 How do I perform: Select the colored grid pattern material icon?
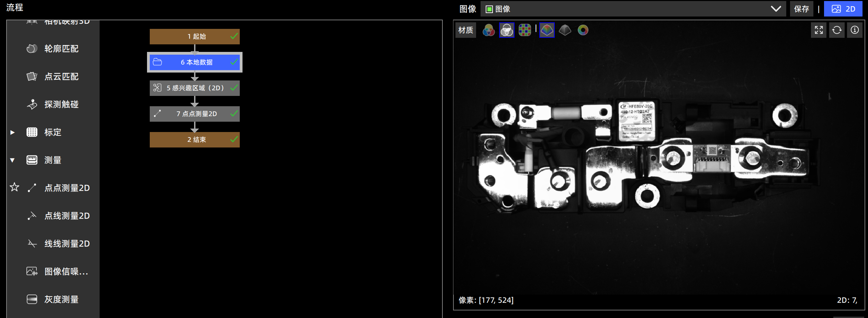(x=525, y=30)
